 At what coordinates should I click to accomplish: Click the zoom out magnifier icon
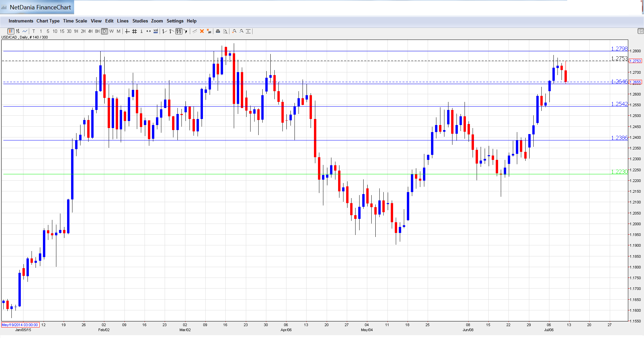coord(241,31)
